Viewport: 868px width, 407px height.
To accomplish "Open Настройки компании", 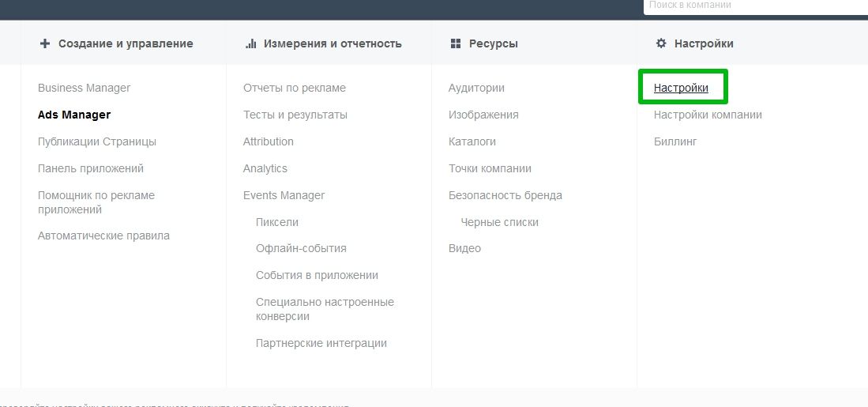I will pos(708,115).
